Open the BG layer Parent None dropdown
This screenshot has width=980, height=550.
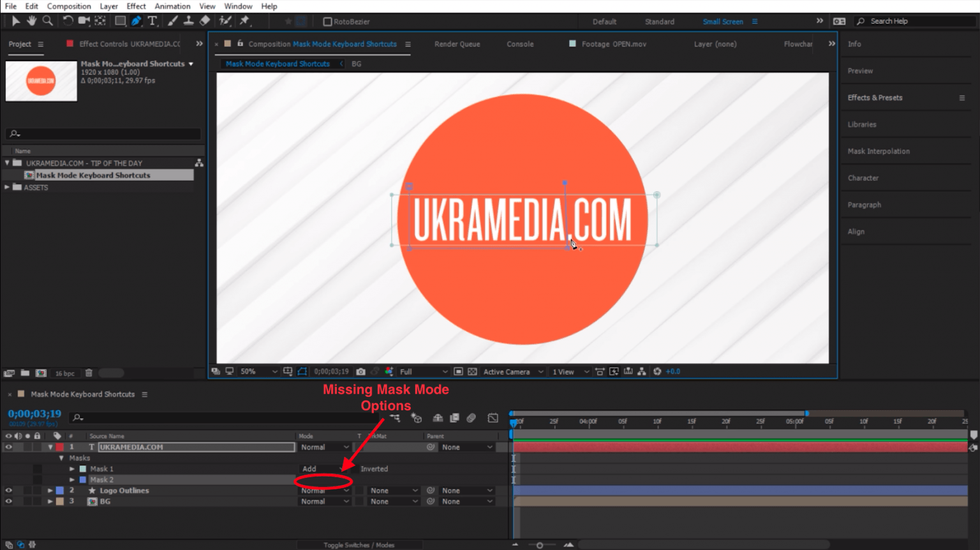click(467, 502)
